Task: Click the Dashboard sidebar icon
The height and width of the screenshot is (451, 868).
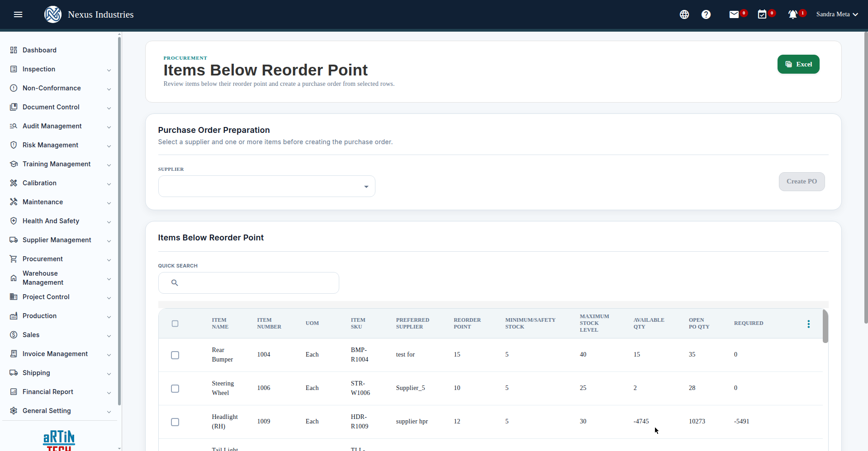Action: 14,50
